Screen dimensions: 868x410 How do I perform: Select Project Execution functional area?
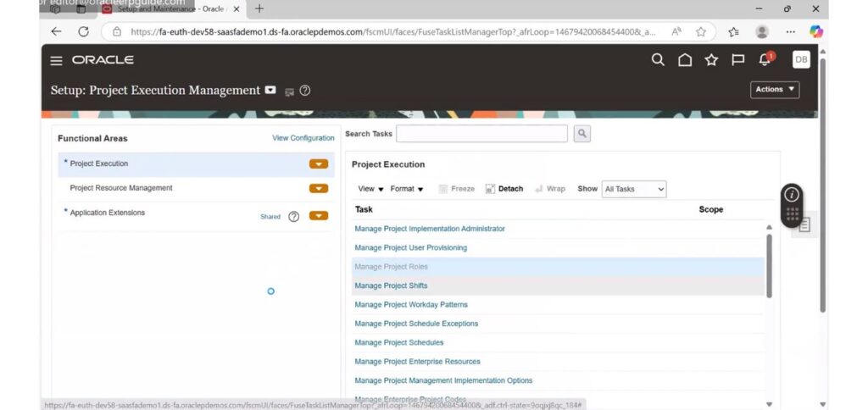tap(99, 163)
